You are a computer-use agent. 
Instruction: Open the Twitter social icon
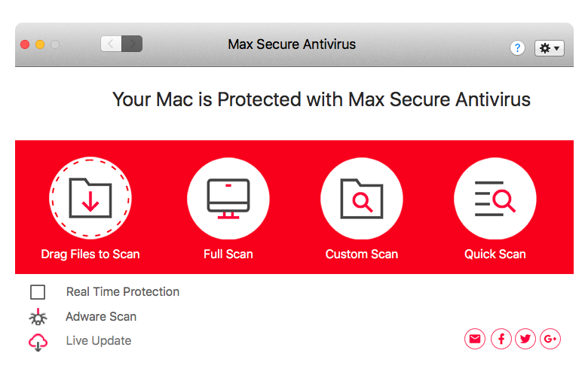[x=525, y=339]
